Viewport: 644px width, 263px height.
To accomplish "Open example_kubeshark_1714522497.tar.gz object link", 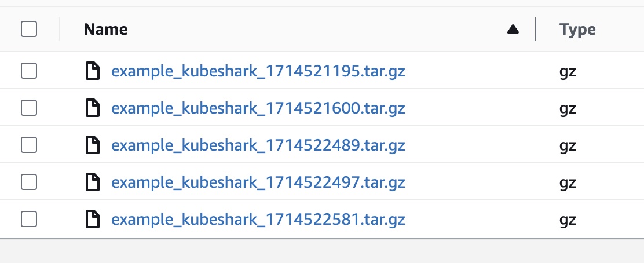I will 258,183.
